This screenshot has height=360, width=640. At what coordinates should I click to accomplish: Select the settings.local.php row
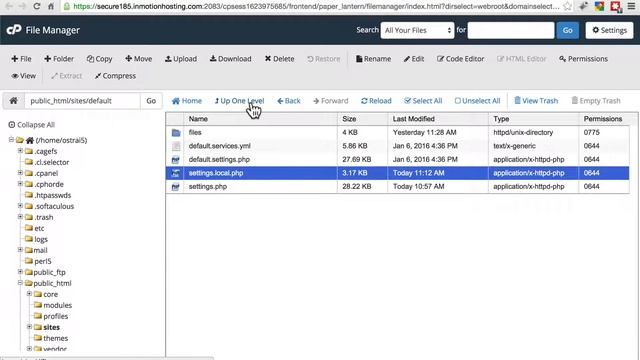pos(398,173)
